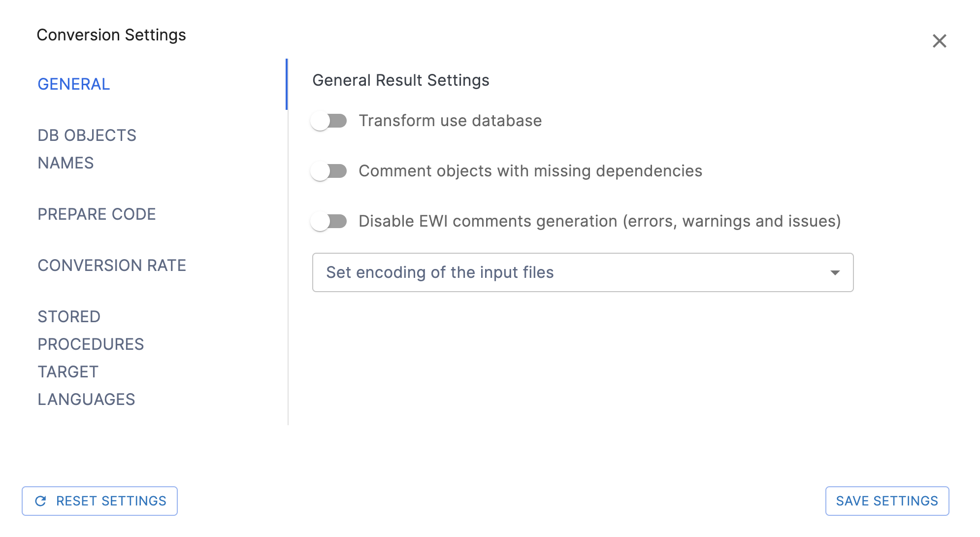Click the "Transform use database" label text

[450, 121]
